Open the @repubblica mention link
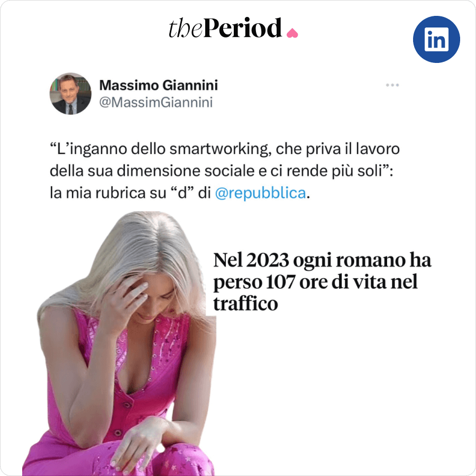The height and width of the screenshot is (476, 476). pyautogui.click(x=260, y=193)
